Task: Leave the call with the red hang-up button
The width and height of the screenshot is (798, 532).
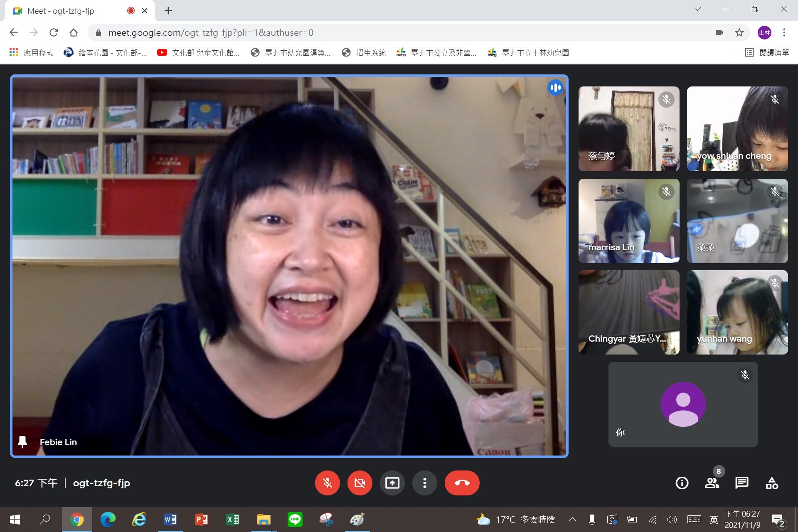Action: [462, 483]
